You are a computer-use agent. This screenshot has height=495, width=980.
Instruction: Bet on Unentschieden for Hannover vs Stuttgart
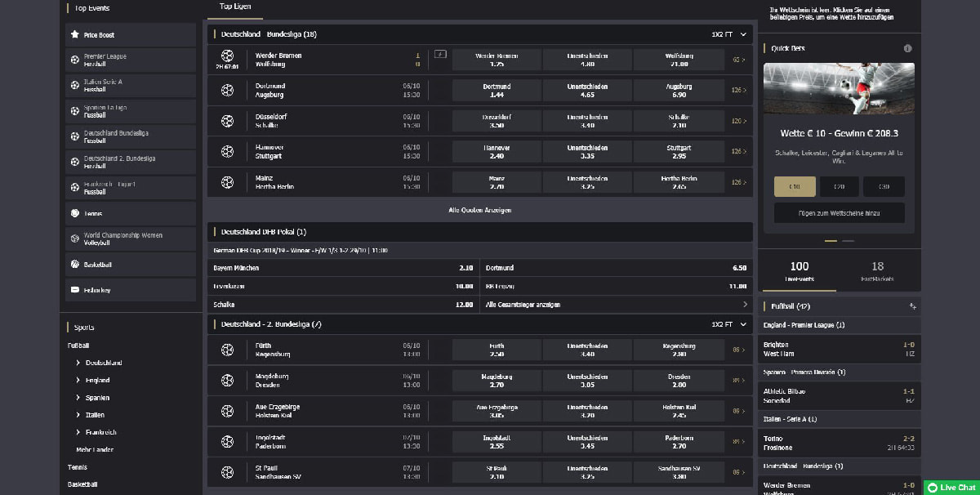click(x=587, y=152)
